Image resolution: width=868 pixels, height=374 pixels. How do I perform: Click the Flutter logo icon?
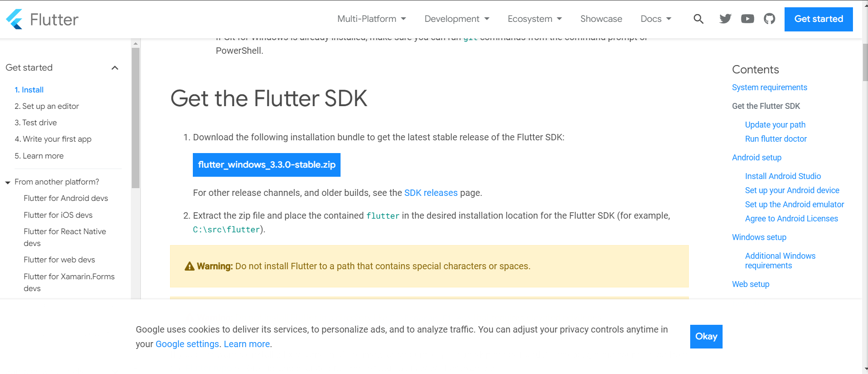point(15,19)
